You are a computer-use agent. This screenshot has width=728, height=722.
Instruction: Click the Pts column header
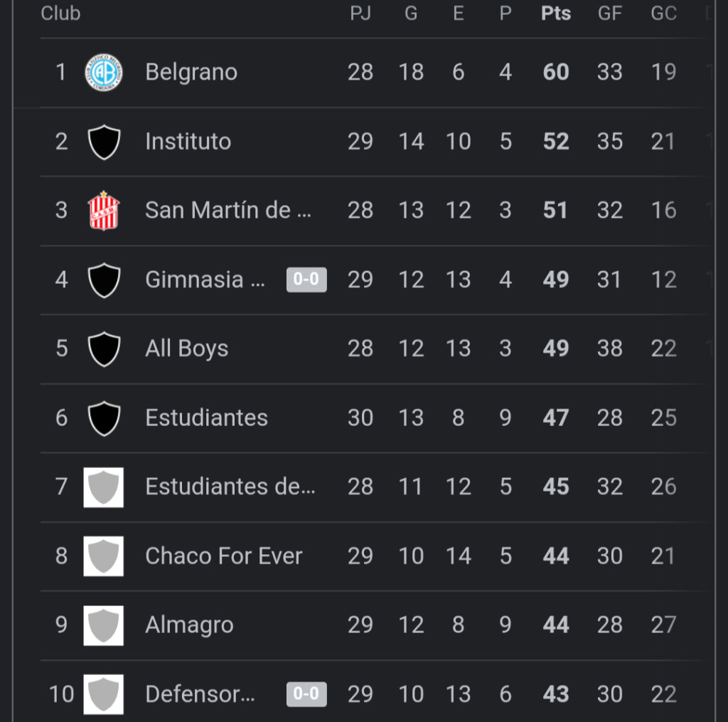556,14
